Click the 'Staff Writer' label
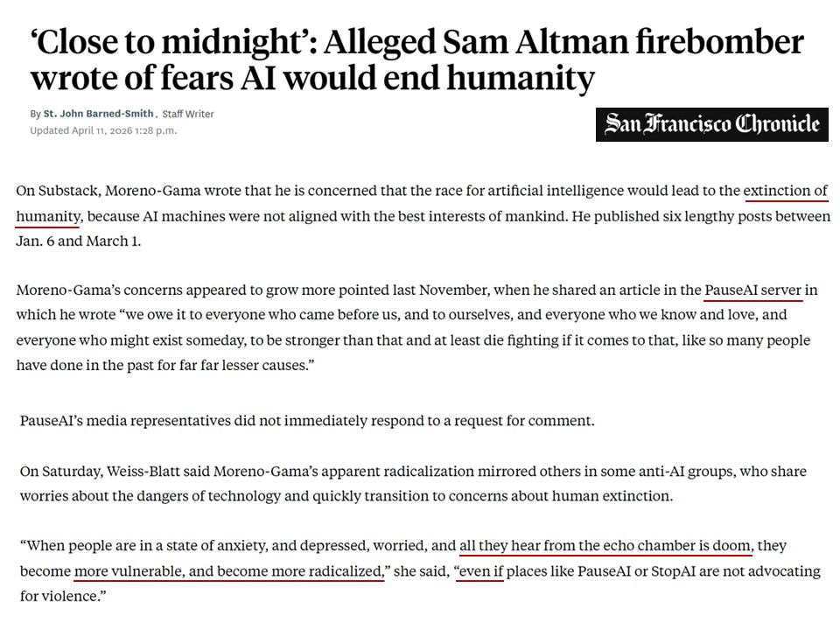Image resolution: width=840 pixels, height=630 pixels. tap(188, 114)
